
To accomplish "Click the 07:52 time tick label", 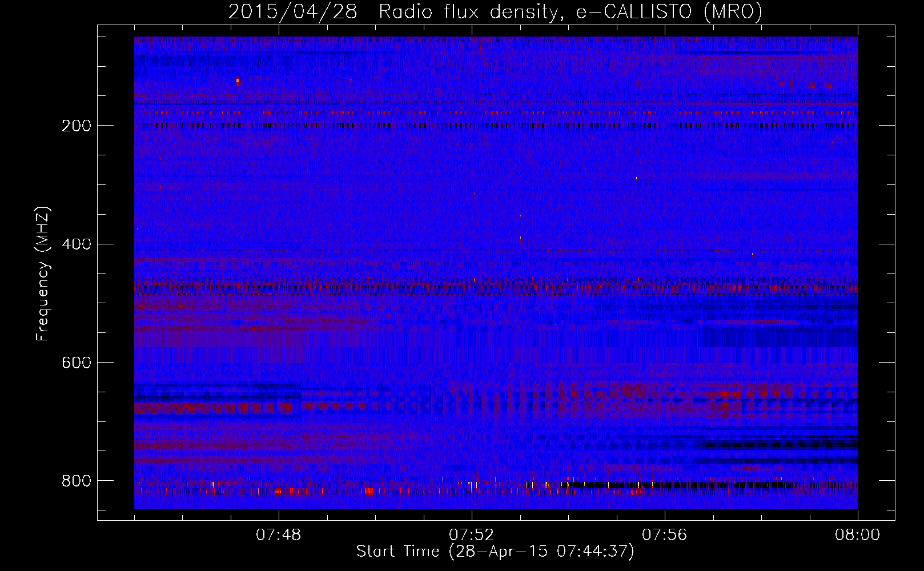I will point(472,535).
